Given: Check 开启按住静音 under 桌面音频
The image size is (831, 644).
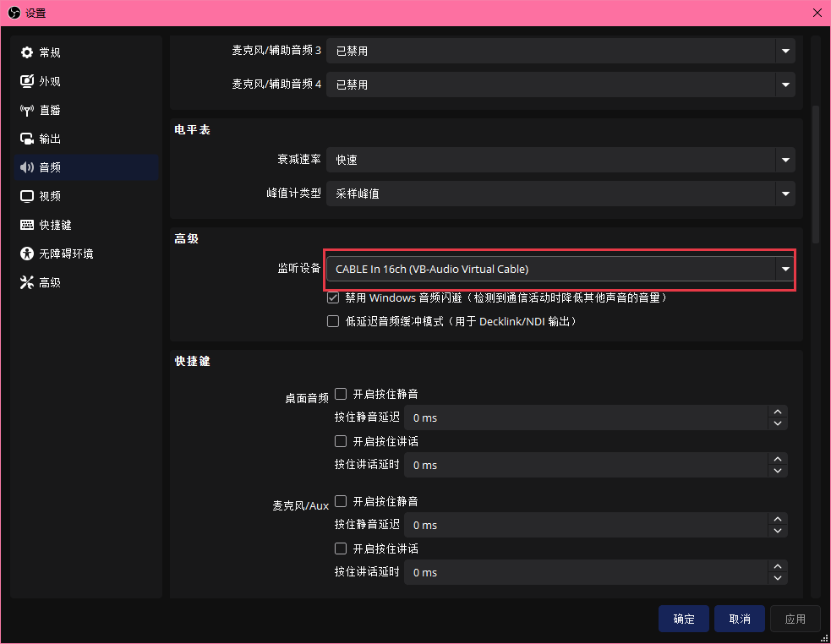Looking at the screenshot, I should point(341,394).
